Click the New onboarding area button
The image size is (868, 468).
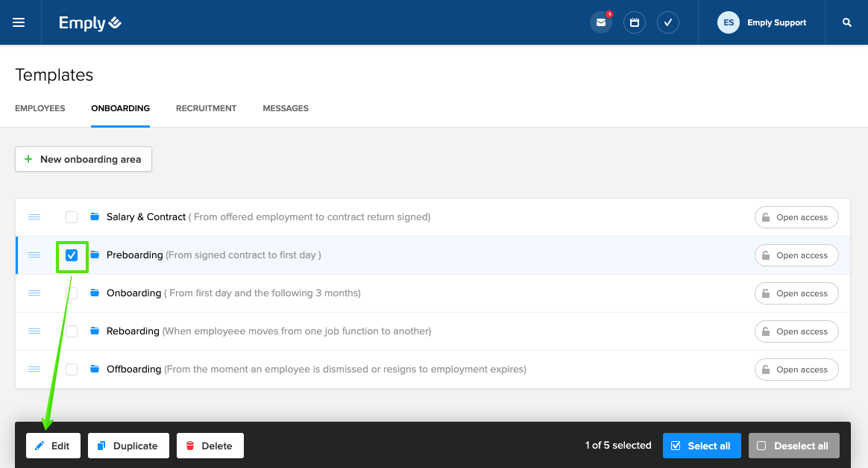point(84,159)
